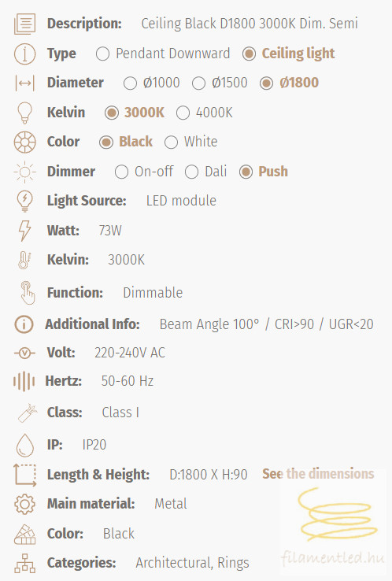Open the Rings category link

[233, 563]
